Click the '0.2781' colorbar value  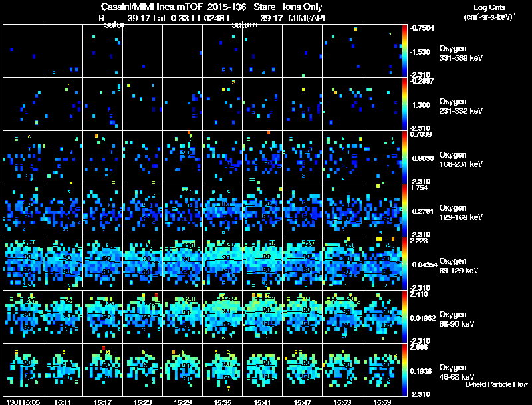[x=423, y=211]
